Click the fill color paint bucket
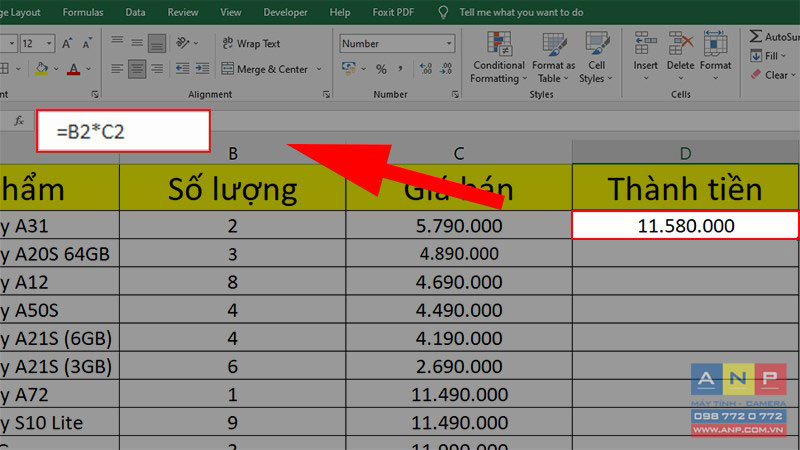Screen dimensions: 800x450 click(42, 69)
